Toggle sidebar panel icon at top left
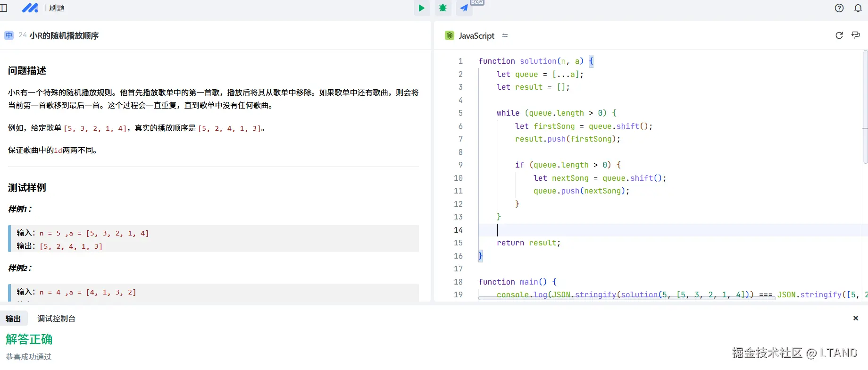The image size is (868, 370). pyautogui.click(x=4, y=8)
